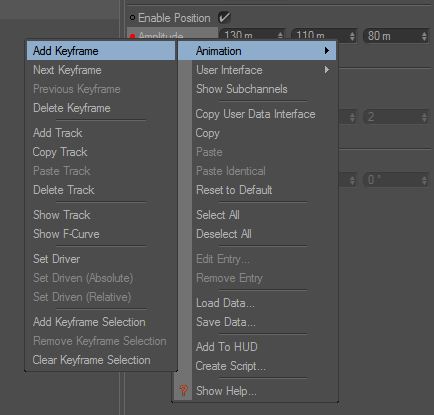The image size is (434, 415).
Task: Open the Animation menu entry
Action: (x=257, y=51)
